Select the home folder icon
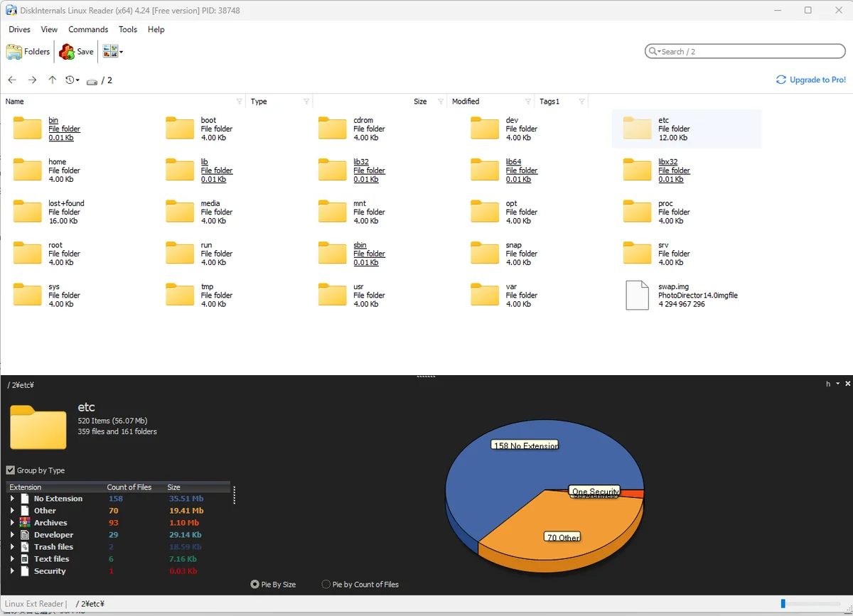Viewport: 853px width, 616px height. point(28,171)
